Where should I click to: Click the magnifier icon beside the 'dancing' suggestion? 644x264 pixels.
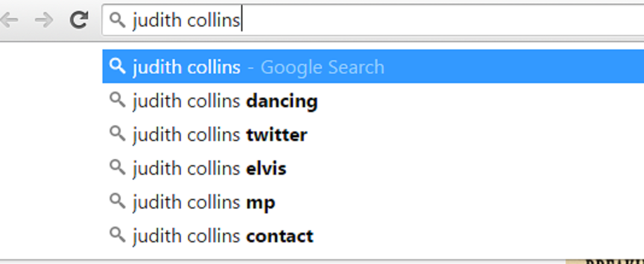pyautogui.click(x=116, y=100)
